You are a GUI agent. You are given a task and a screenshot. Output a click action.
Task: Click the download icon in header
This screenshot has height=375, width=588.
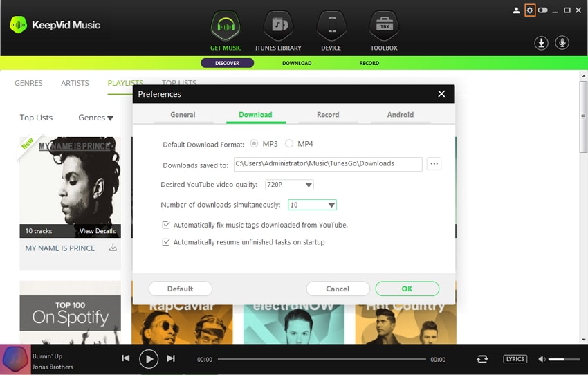coord(541,43)
